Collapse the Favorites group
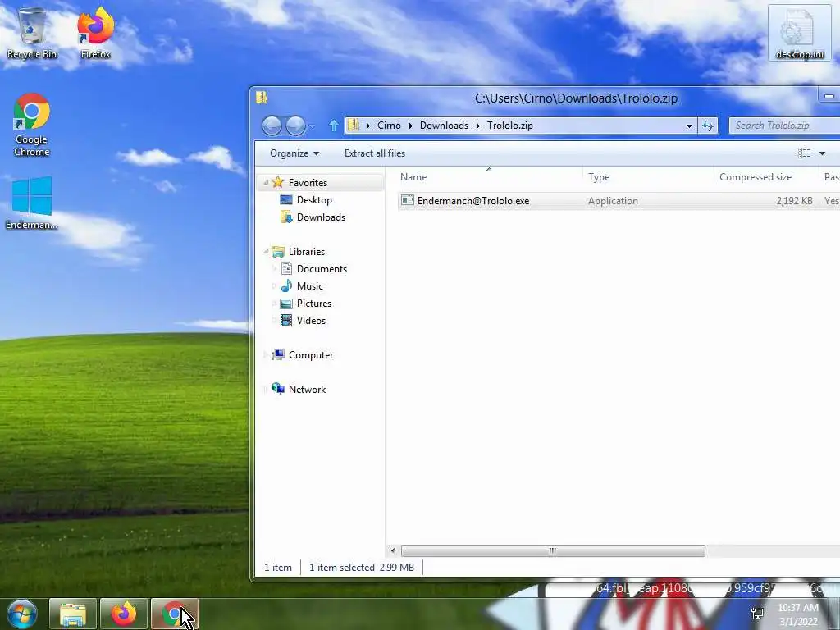Viewport: 840px width, 630px height. 266,183
